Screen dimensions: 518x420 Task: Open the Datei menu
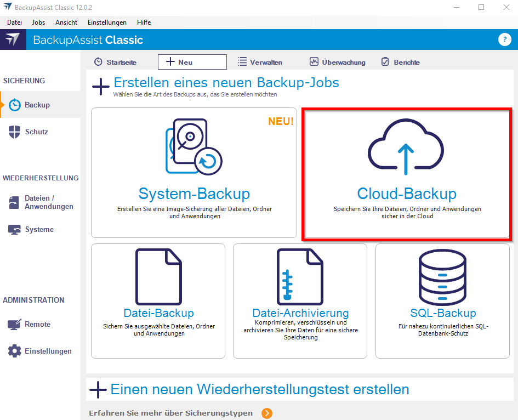click(14, 22)
